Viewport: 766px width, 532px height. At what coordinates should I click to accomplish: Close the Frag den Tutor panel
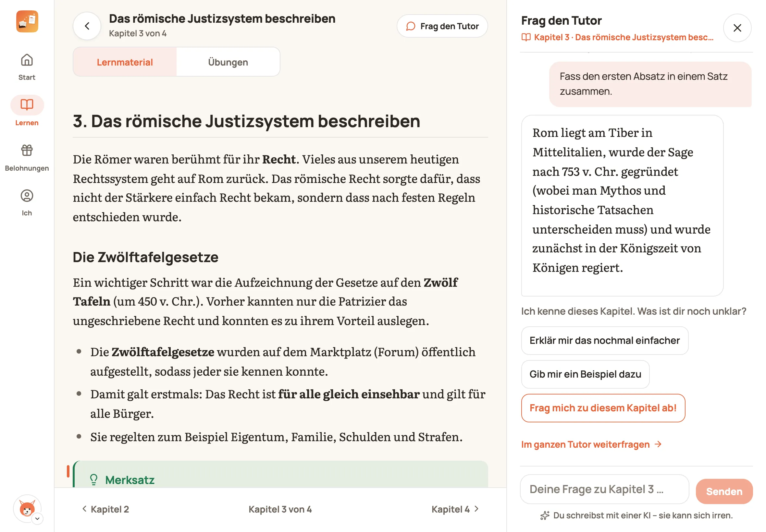(737, 28)
